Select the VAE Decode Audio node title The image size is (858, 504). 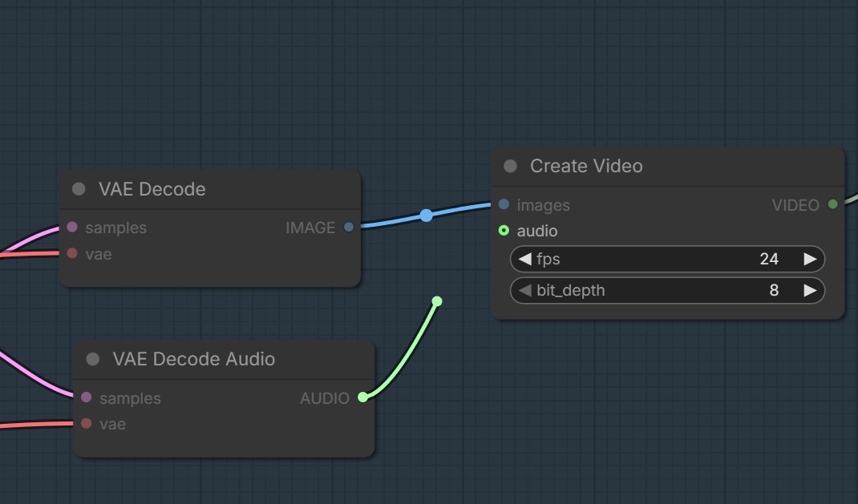coord(194,359)
